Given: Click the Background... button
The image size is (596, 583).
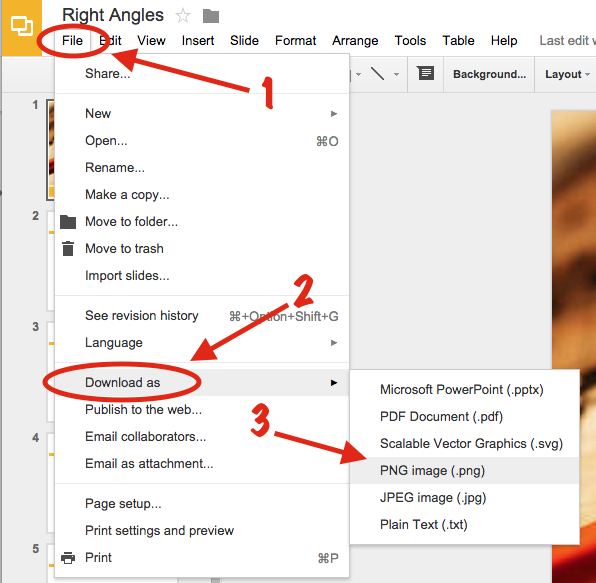Looking at the screenshot, I should 489,74.
